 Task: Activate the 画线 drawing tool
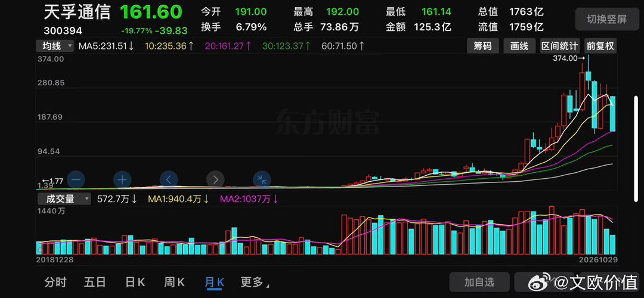(x=519, y=46)
